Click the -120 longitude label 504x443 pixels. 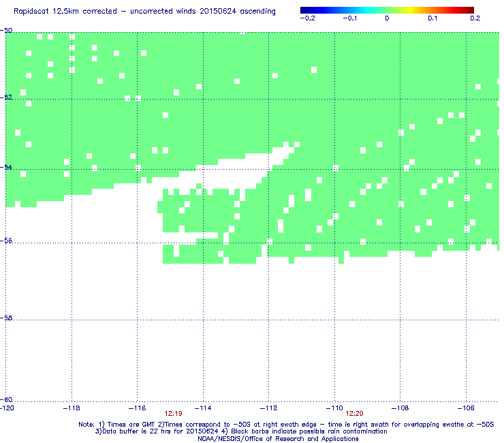(7, 408)
